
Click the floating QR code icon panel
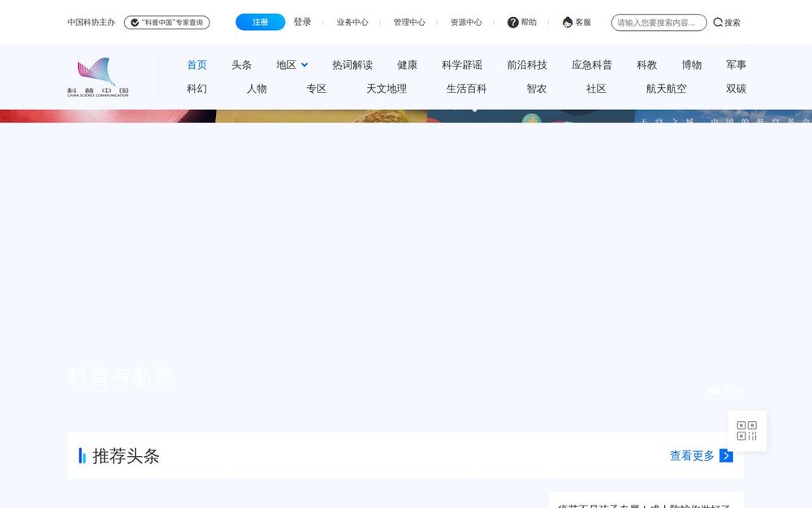[746, 431]
